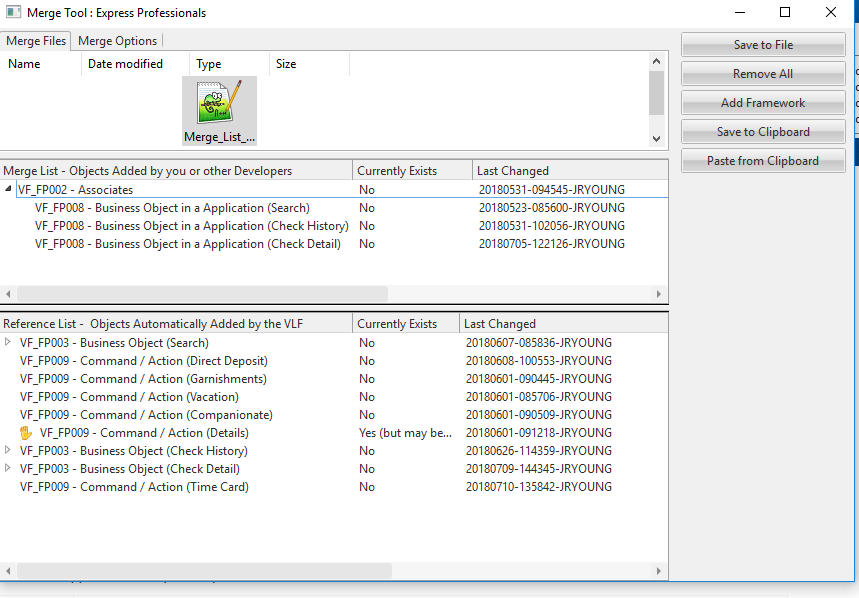Sort files by Date modified column
The image size is (859, 598).
pyautogui.click(x=125, y=64)
